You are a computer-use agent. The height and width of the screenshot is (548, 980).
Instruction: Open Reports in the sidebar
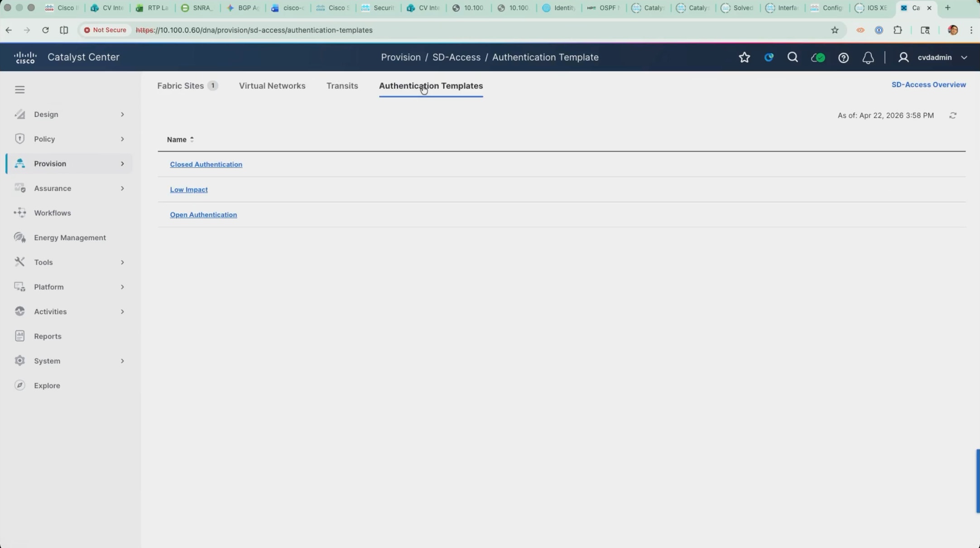coord(48,336)
